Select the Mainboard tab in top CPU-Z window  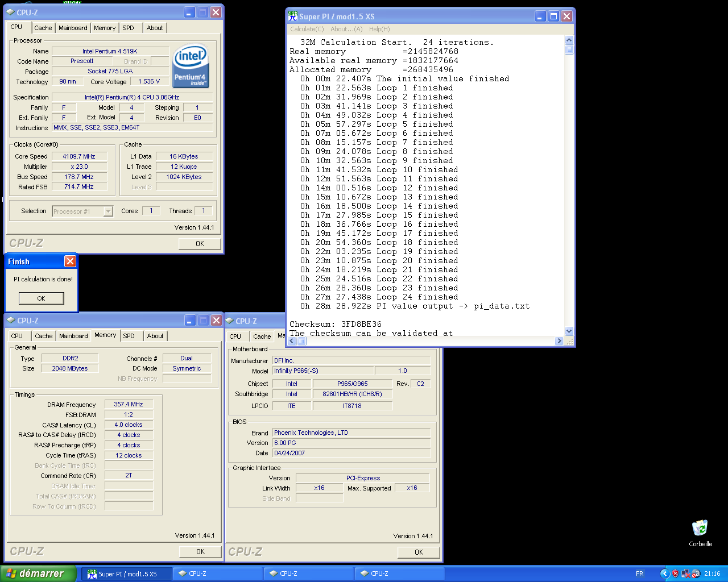[x=73, y=28]
